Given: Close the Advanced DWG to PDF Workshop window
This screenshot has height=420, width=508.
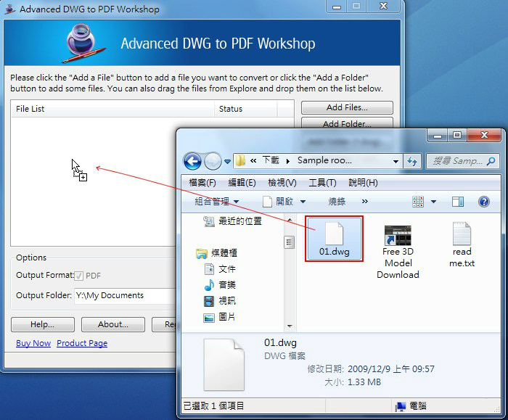Looking at the screenshot, I should tap(384, 6).
